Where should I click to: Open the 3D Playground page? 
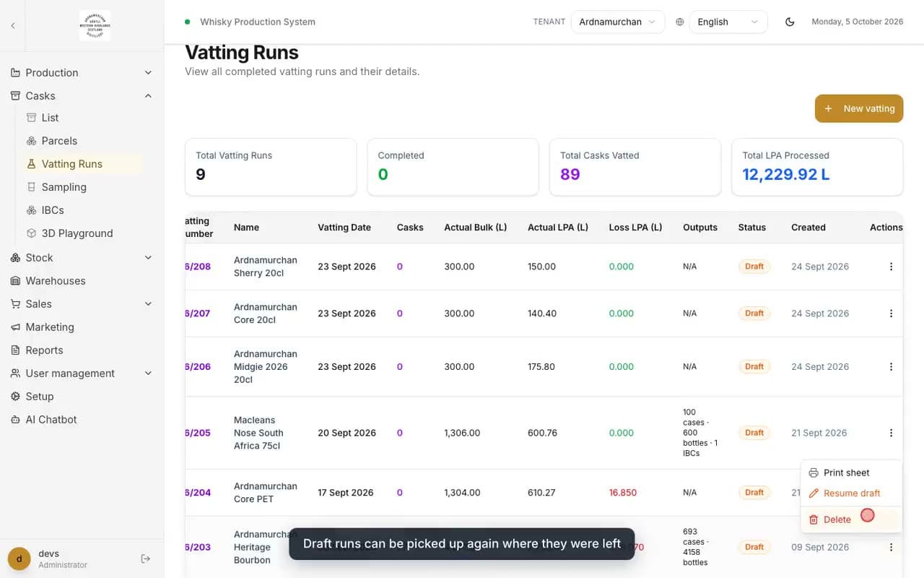[82, 233]
